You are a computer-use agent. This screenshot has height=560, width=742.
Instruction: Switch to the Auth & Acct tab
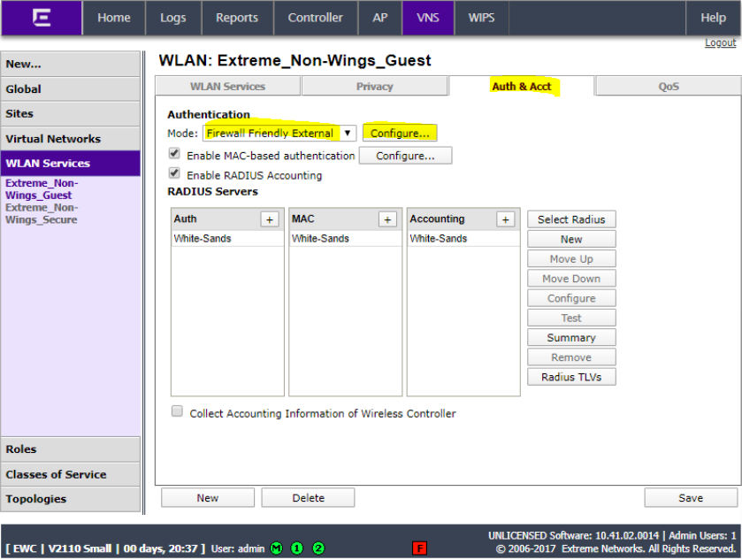522,87
